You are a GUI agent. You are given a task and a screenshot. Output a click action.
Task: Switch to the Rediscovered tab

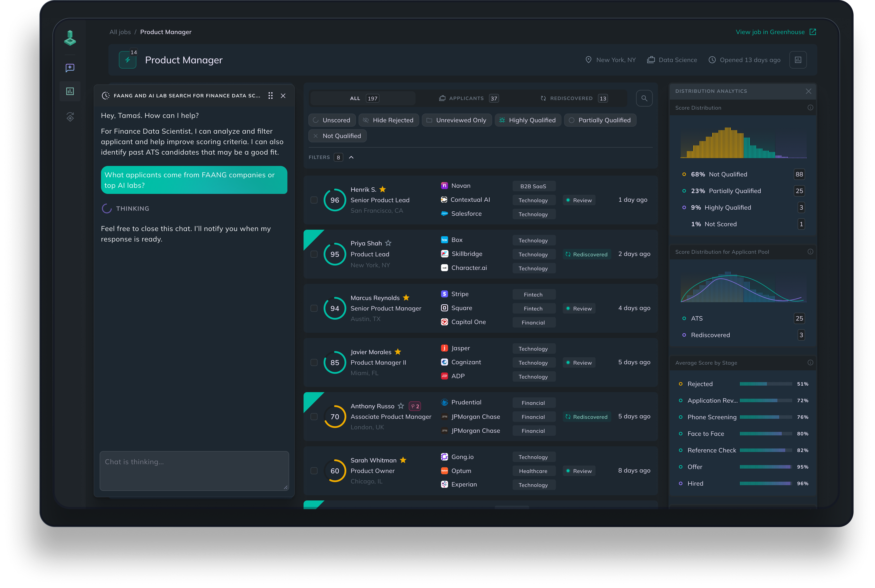pos(574,98)
